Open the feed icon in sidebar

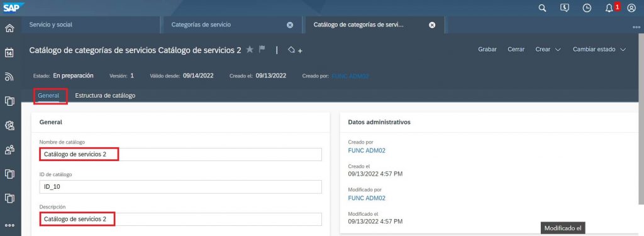[9, 77]
